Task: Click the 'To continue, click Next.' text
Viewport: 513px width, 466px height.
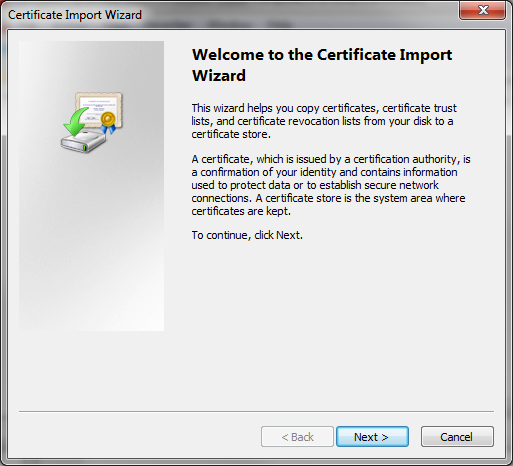Action: tap(247, 235)
